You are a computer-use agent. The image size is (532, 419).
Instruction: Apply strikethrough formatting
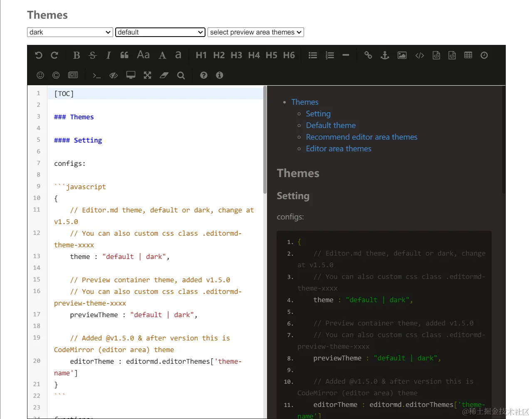point(93,55)
